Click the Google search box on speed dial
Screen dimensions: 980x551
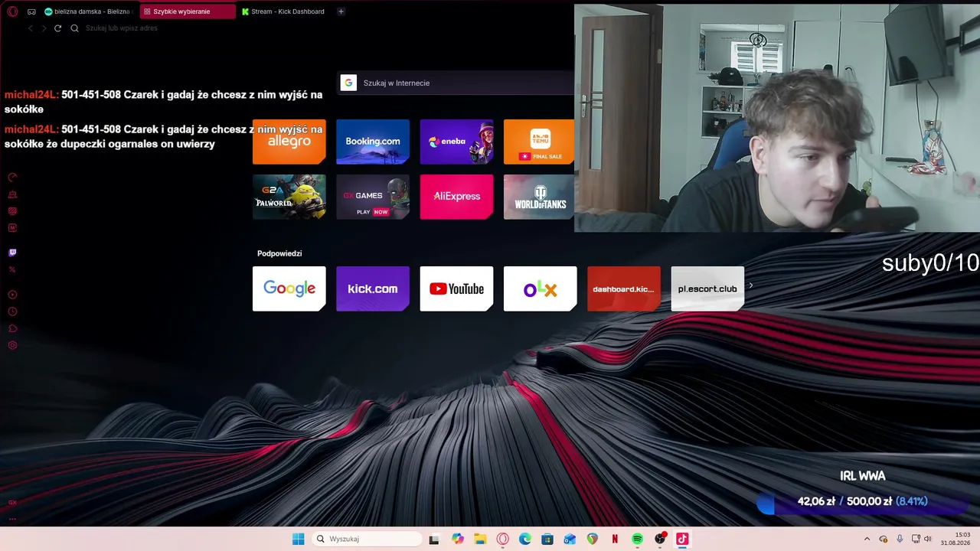click(457, 83)
